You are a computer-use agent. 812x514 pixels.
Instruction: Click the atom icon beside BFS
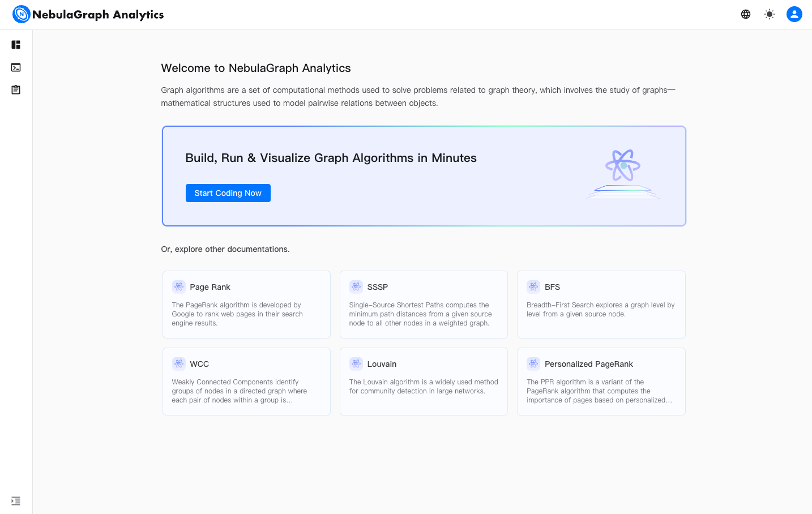pyautogui.click(x=533, y=287)
